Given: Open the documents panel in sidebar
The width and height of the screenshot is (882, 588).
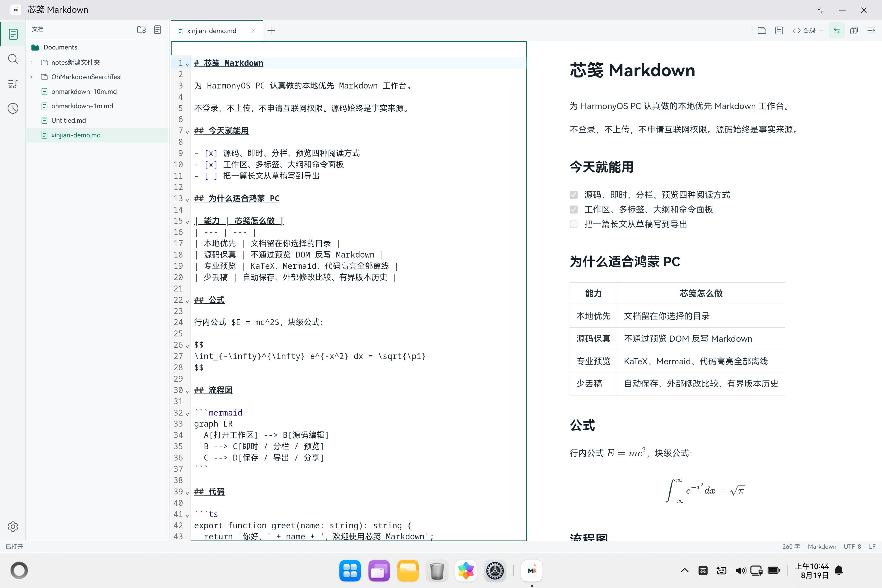Looking at the screenshot, I should click(13, 34).
